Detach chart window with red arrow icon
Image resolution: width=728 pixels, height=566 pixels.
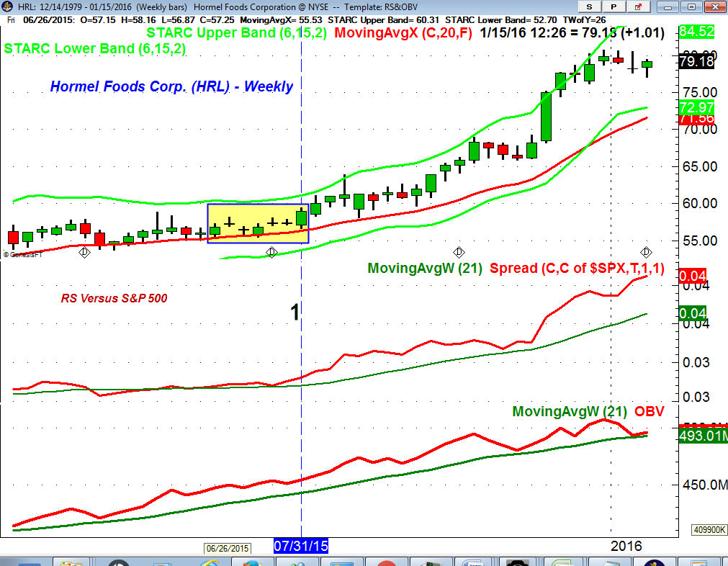tap(638, 6)
